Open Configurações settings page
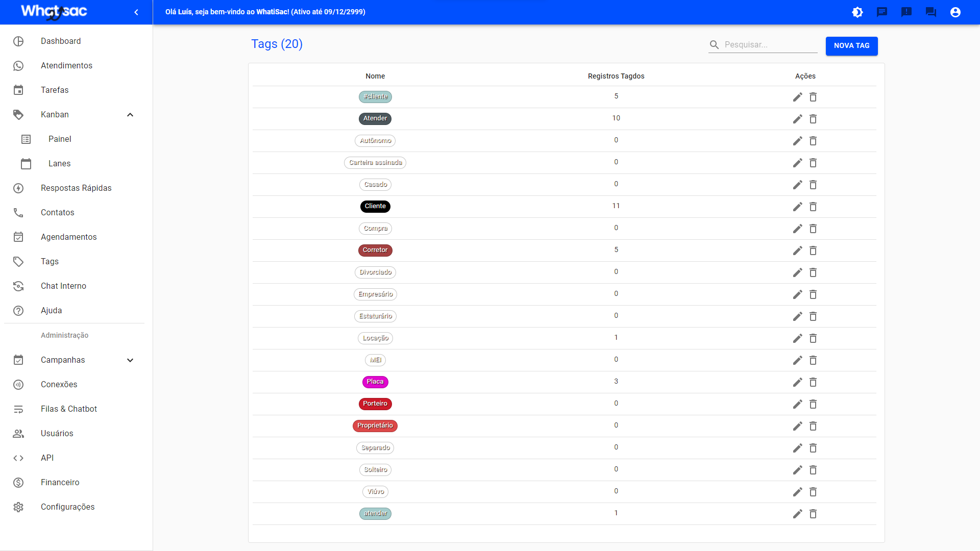 pos(77,507)
